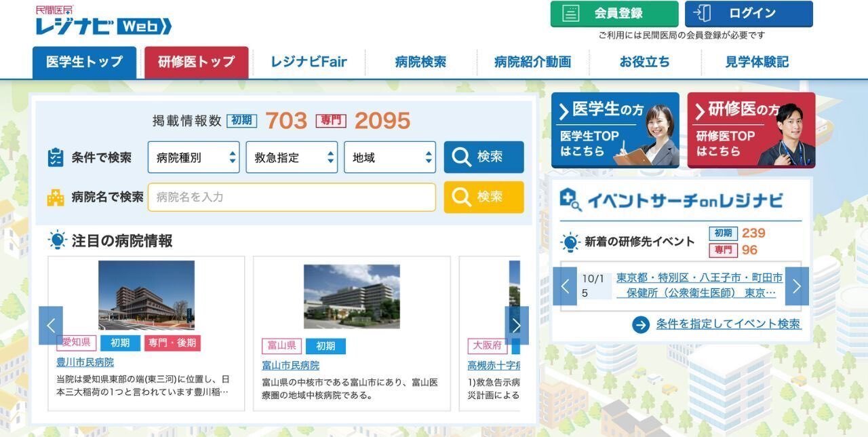Click the magnifier icon on the yellow 検索 button

(x=462, y=197)
